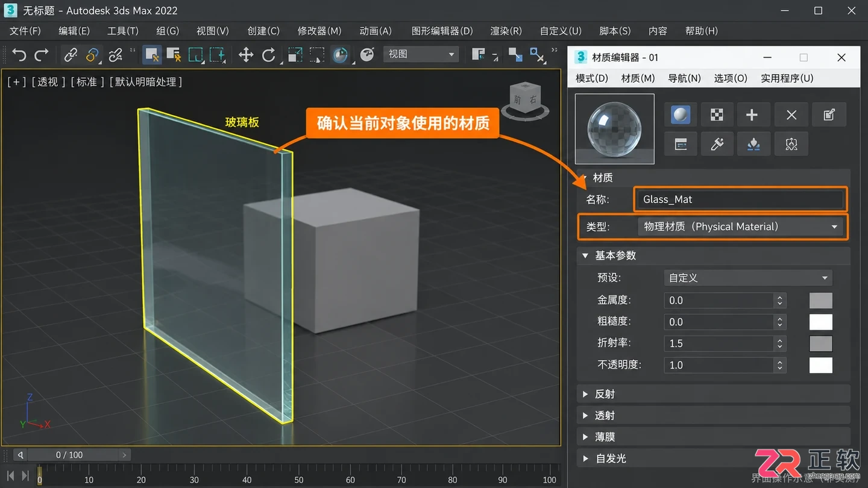Viewport: 868px width, 488px height.
Task: Click the [标准] viewport label
Action: click(x=87, y=82)
